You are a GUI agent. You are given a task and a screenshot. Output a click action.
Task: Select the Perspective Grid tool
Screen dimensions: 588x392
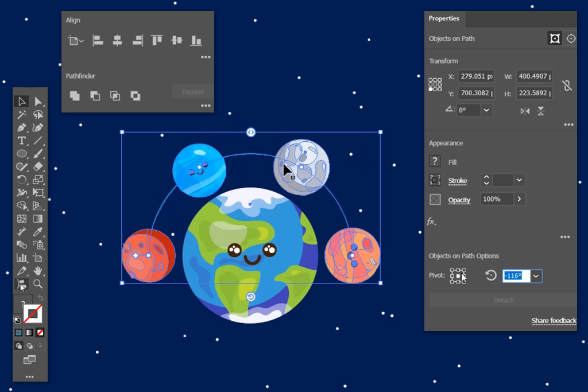(x=38, y=205)
